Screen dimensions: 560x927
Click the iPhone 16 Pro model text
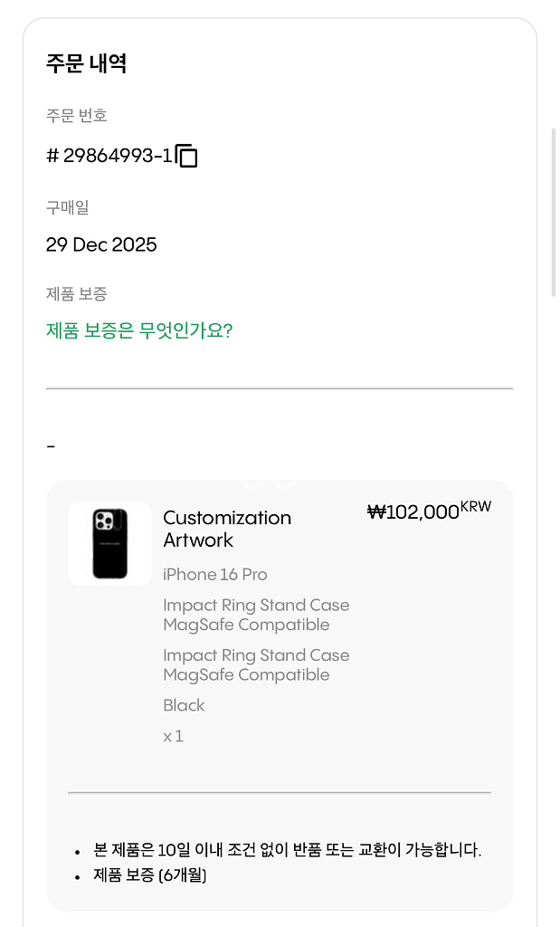pos(215,575)
